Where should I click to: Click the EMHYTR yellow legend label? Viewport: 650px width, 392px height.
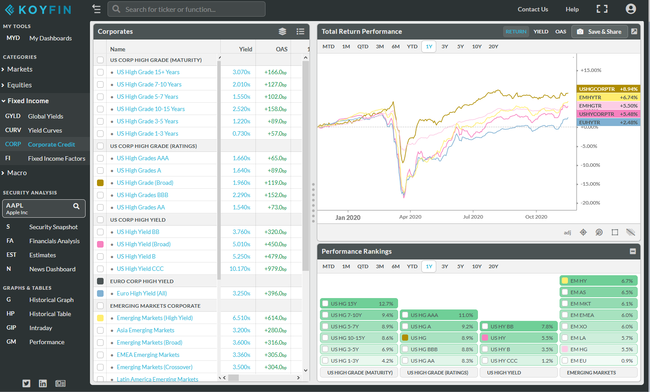click(608, 97)
